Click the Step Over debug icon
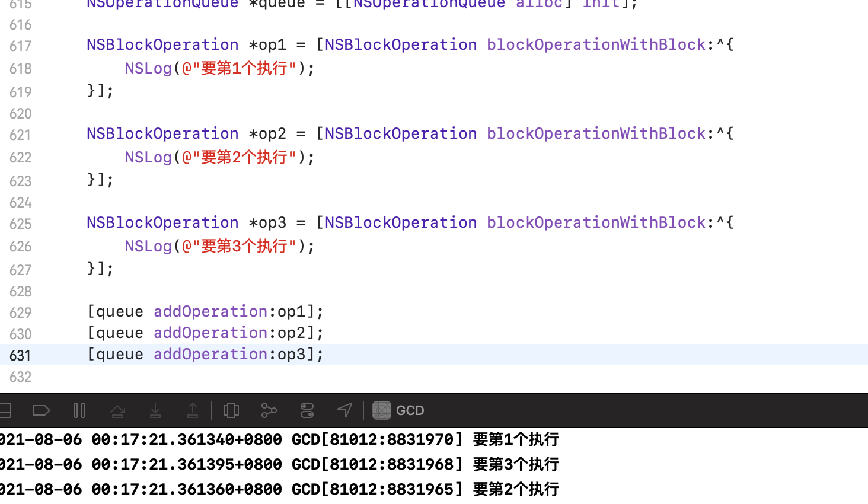Viewport: 868px width, 504px height. 117,410
